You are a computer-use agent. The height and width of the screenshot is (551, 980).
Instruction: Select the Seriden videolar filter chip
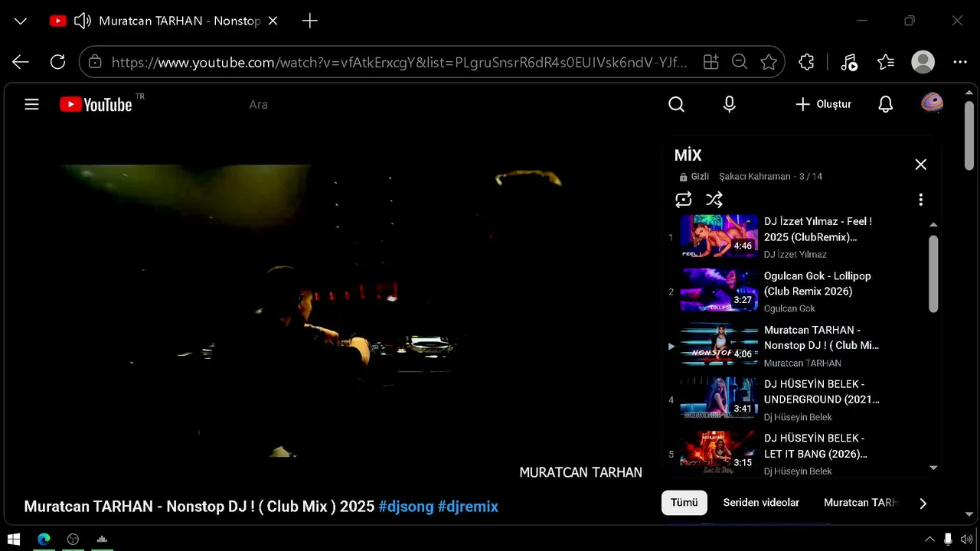pos(761,503)
